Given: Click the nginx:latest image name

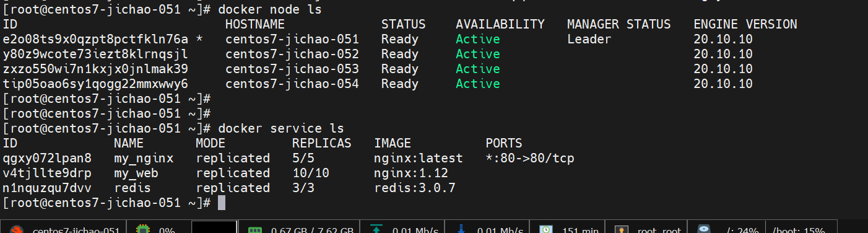Looking at the screenshot, I should pyautogui.click(x=419, y=159).
